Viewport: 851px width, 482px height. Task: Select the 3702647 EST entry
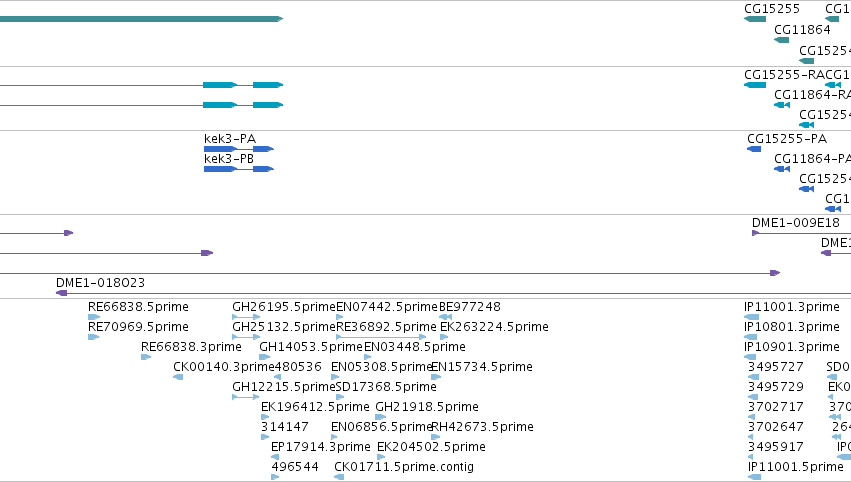[x=776, y=427]
